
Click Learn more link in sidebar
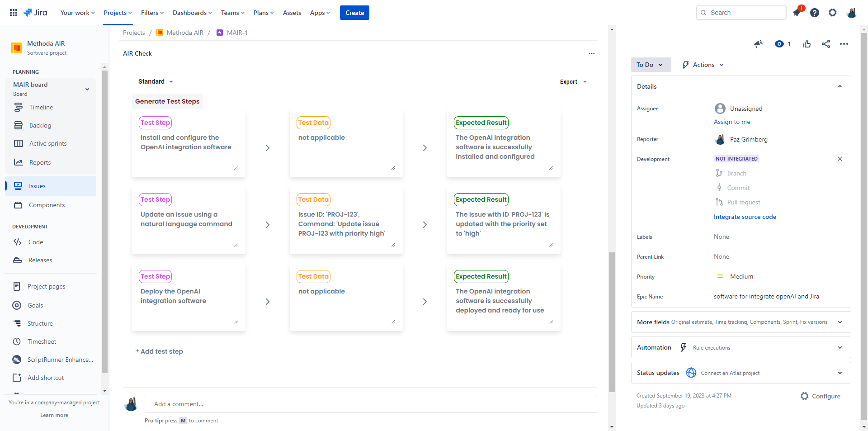[54, 415]
